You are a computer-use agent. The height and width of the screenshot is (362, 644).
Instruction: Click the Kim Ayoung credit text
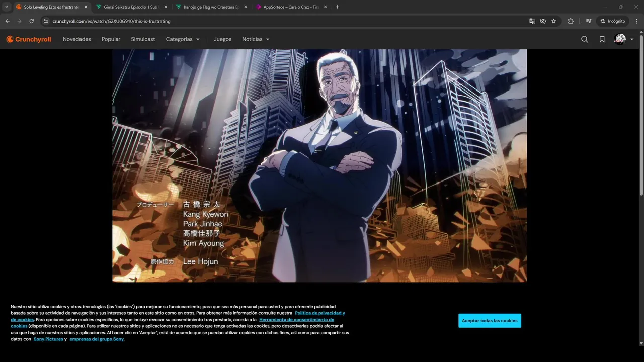[203, 243]
